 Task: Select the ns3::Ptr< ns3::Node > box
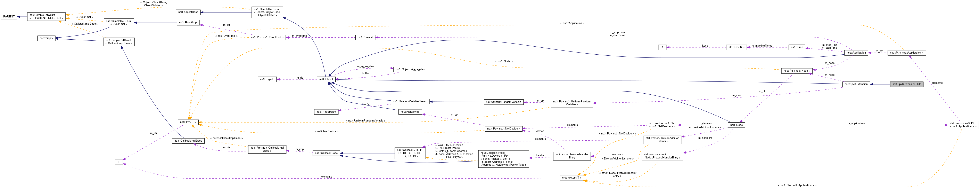point(797,71)
